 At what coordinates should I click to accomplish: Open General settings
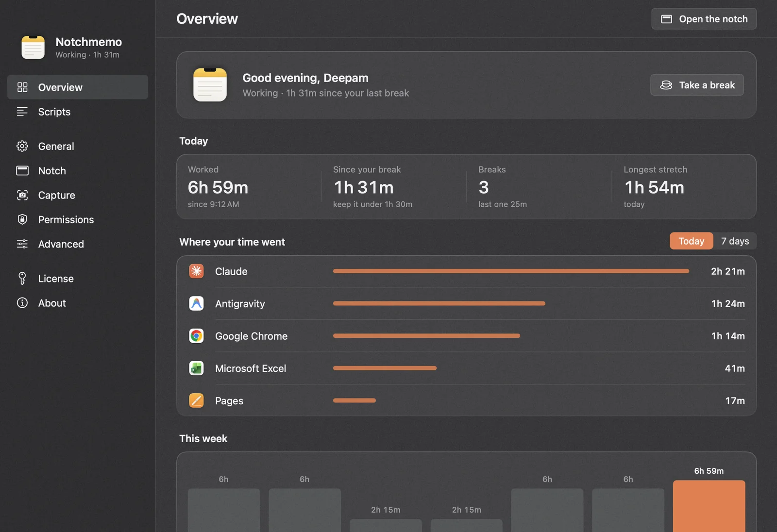point(78,146)
